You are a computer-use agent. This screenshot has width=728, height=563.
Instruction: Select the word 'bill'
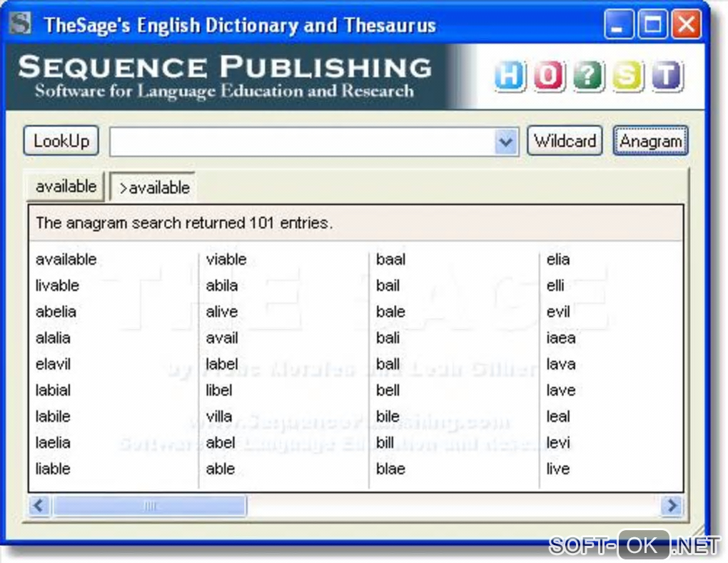coord(385,443)
